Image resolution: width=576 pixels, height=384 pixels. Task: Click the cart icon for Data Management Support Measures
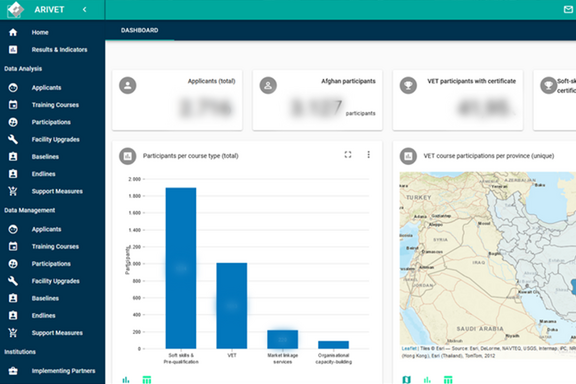pos(13,333)
